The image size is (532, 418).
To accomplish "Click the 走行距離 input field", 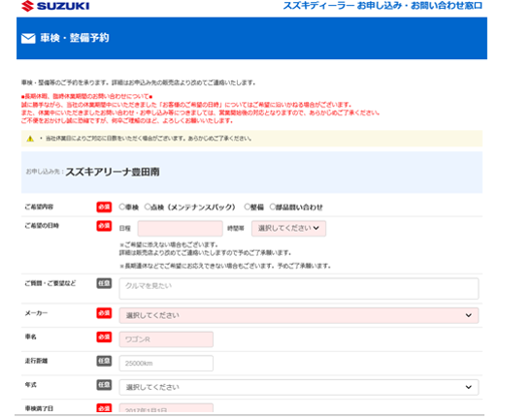I will [x=166, y=363].
